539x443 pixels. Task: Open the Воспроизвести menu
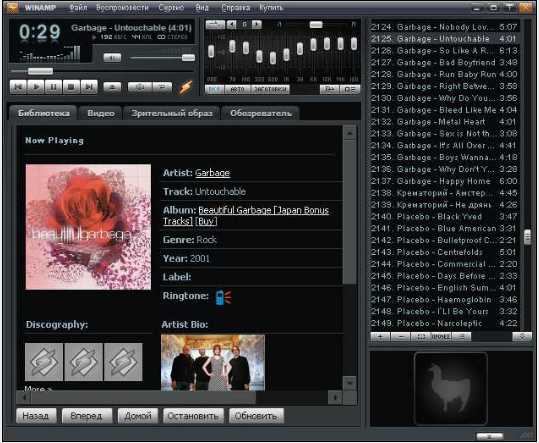pos(122,8)
